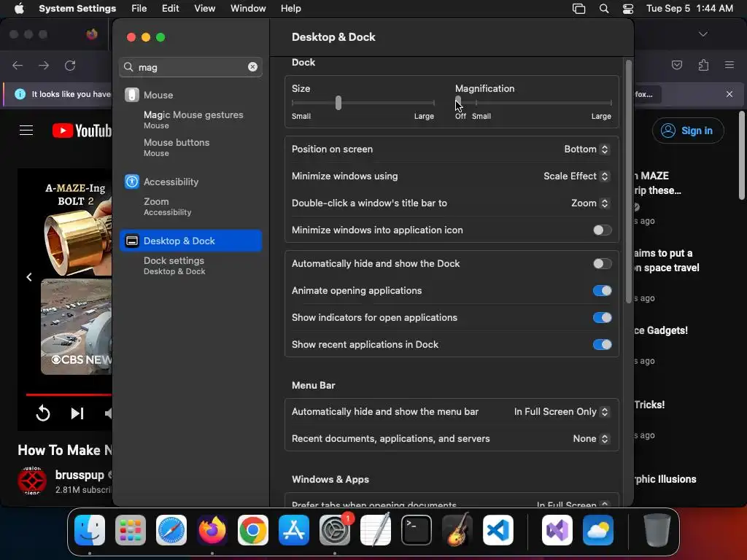
Task: Click the Dock Size slider
Action: pos(363,103)
